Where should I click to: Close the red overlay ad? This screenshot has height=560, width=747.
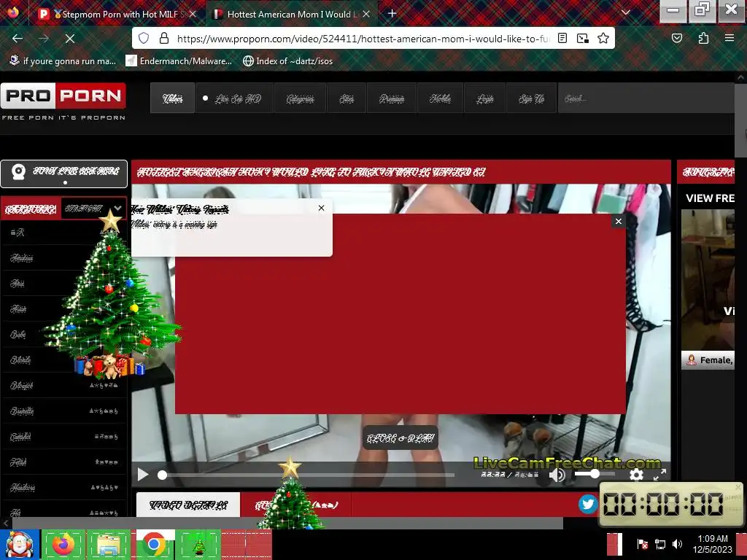point(619,221)
